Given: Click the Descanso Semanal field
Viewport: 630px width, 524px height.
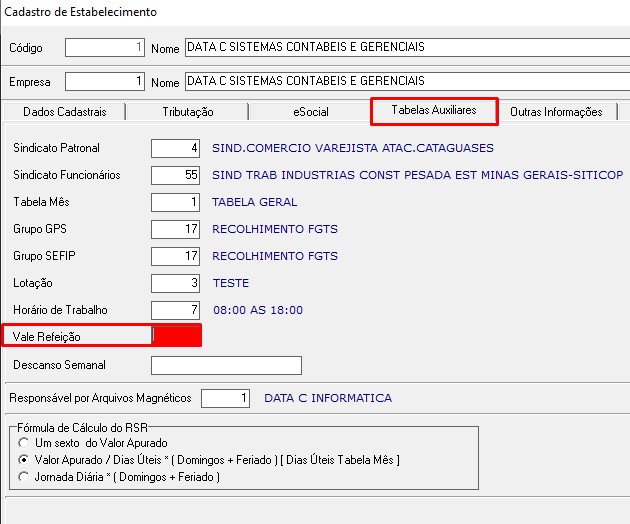Looking at the screenshot, I should [x=227, y=365].
